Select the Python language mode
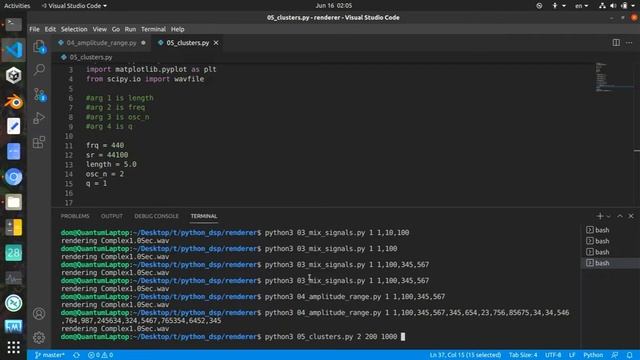The height and width of the screenshot is (360, 640). pyautogui.click(x=593, y=355)
